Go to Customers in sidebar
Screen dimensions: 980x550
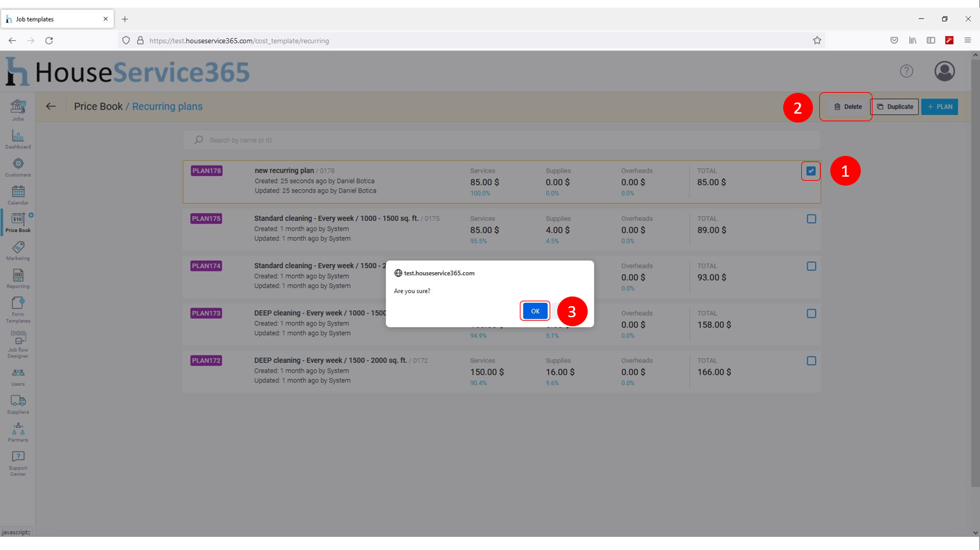pos(18,167)
